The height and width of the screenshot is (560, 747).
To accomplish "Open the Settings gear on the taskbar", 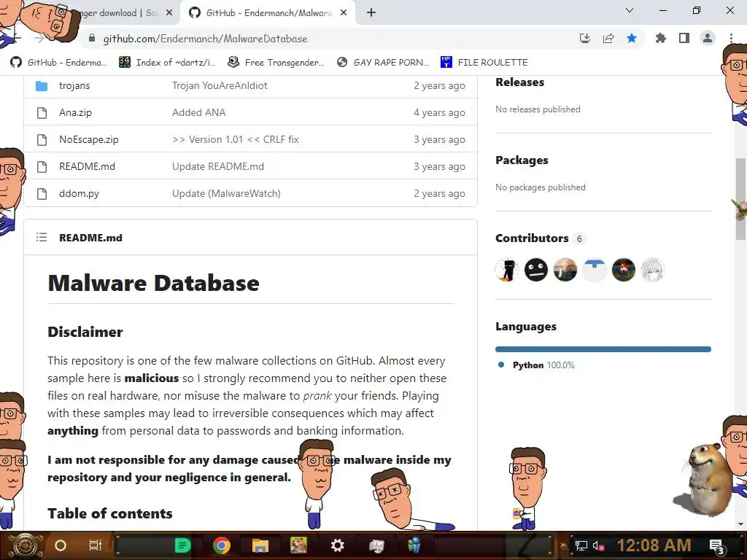I will [x=337, y=545].
